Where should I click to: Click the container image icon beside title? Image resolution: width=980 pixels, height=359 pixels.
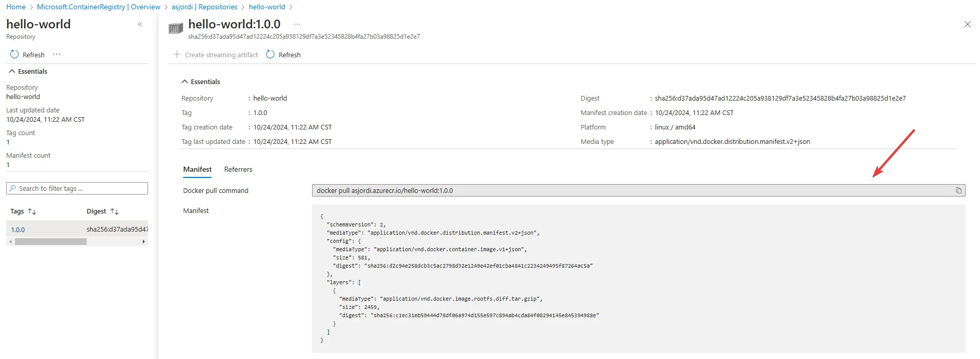pyautogui.click(x=176, y=28)
